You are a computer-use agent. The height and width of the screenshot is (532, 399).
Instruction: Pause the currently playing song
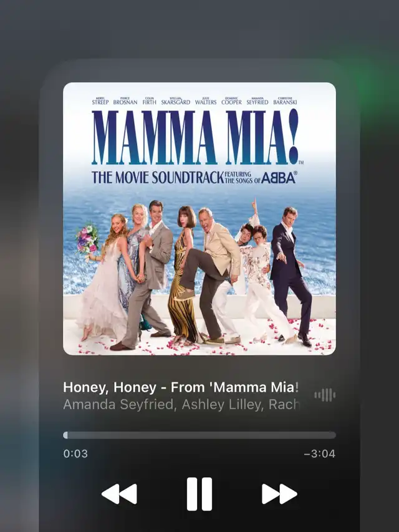pos(199,494)
